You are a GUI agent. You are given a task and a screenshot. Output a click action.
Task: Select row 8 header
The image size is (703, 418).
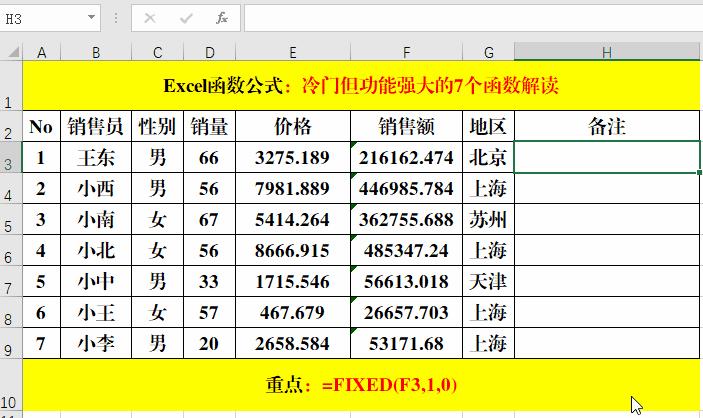pyautogui.click(x=11, y=312)
